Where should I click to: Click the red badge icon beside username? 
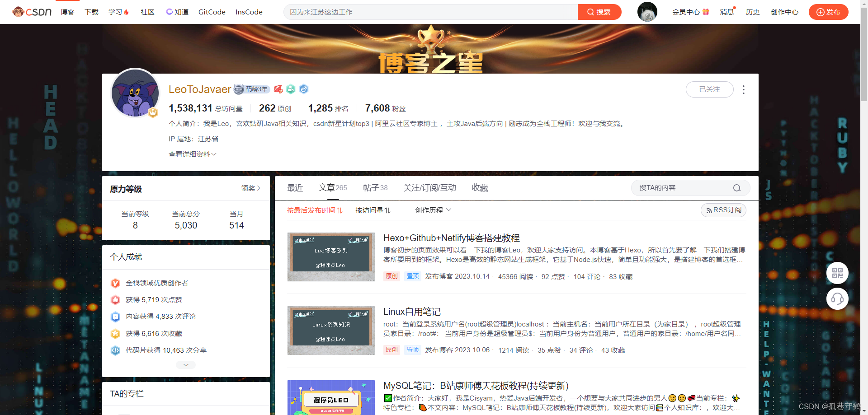pyautogui.click(x=278, y=89)
